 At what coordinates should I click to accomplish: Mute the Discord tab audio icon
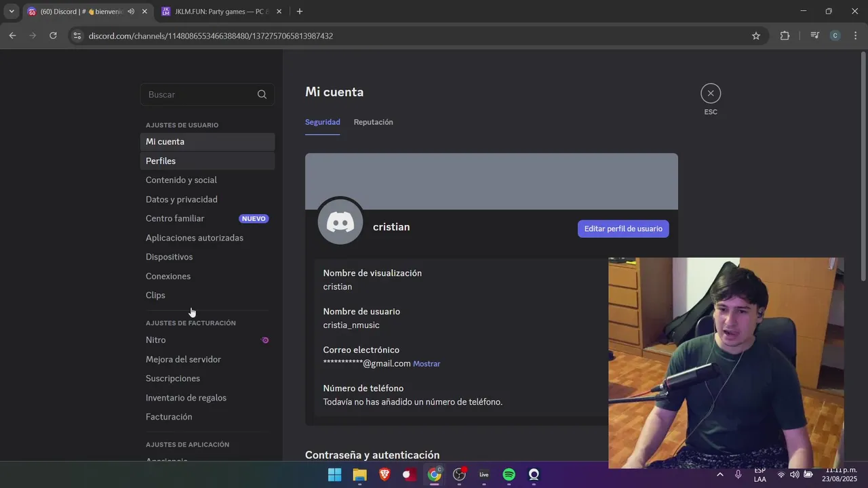[131, 12]
